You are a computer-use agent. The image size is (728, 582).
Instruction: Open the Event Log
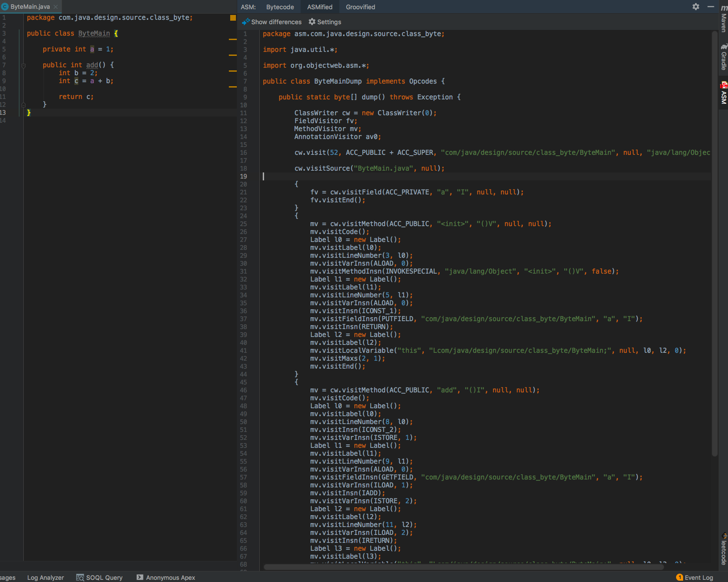[695, 577]
